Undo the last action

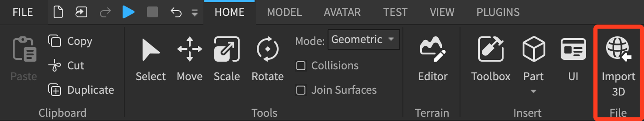click(x=176, y=13)
